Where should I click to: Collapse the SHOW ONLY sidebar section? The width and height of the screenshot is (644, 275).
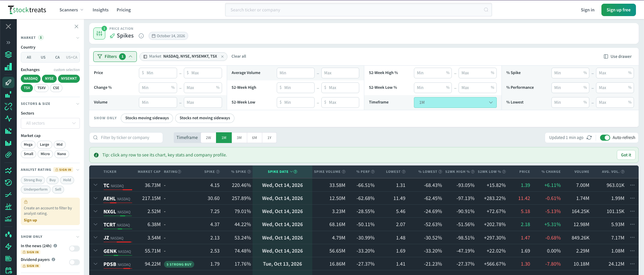[78, 237]
